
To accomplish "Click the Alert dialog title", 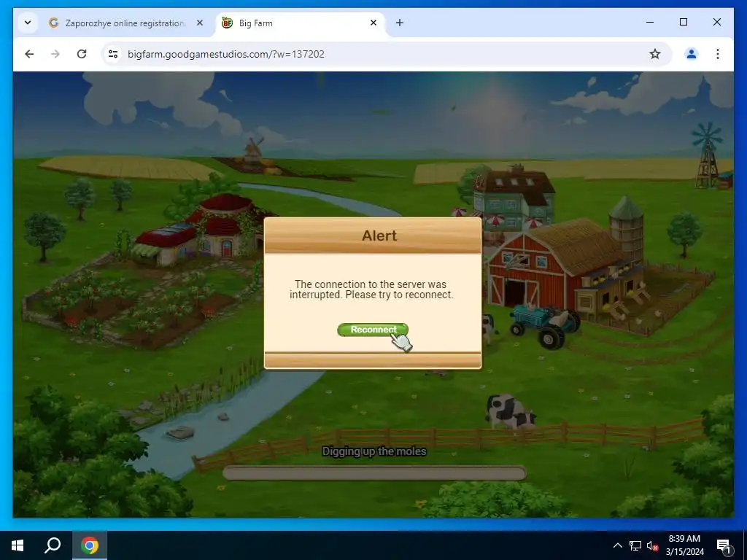I will pyautogui.click(x=379, y=236).
